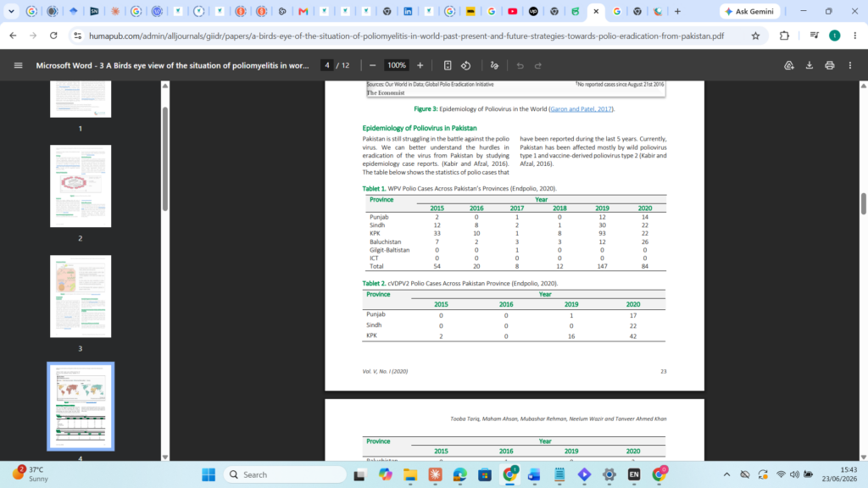This screenshot has width=868, height=488.
Task: Open Microsoft Edge from the taskbar
Action: pos(460,474)
